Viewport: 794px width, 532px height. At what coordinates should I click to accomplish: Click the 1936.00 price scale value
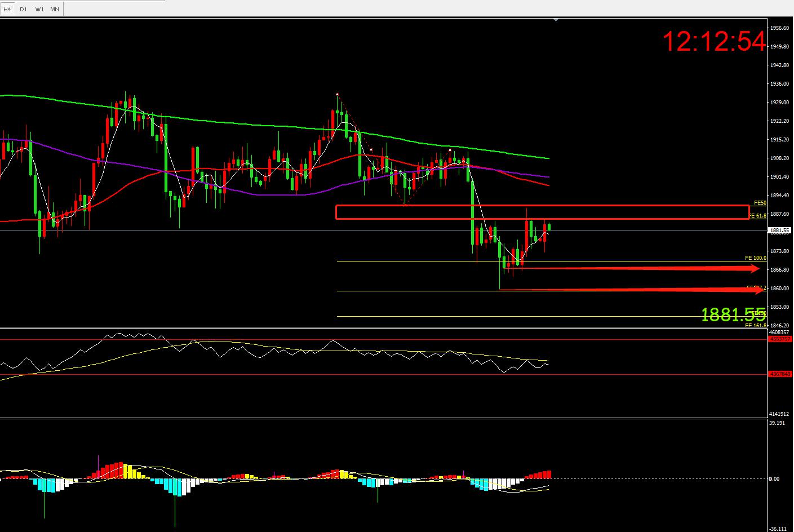point(779,83)
